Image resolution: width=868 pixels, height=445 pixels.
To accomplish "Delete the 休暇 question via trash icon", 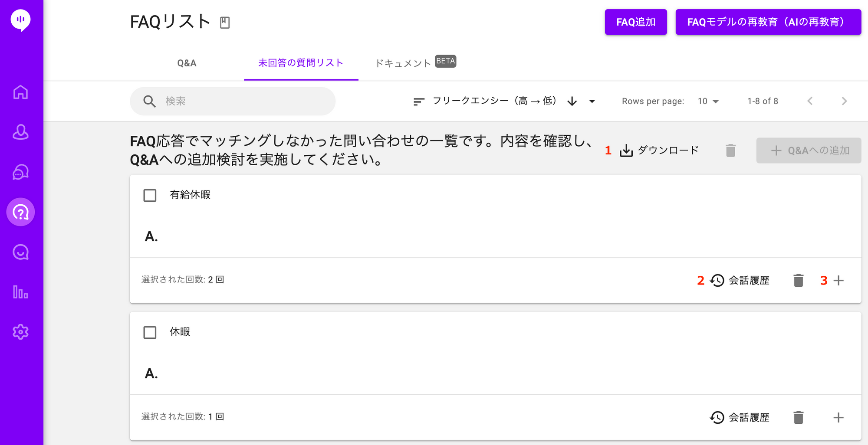I will (798, 418).
